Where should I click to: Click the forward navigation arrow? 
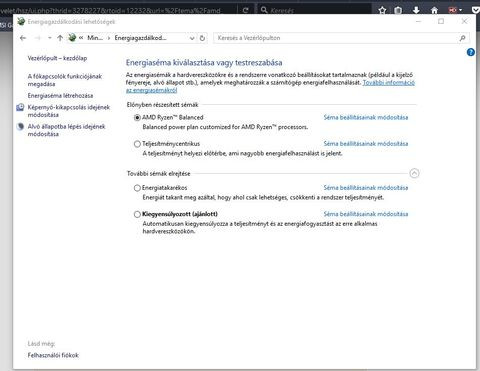pyautogui.click(x=37, y=38)
